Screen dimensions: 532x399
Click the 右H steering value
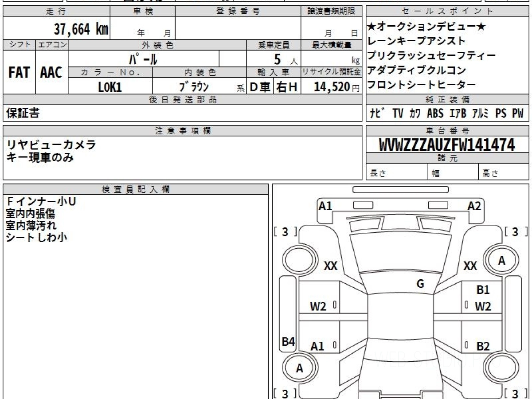[287, 87]
